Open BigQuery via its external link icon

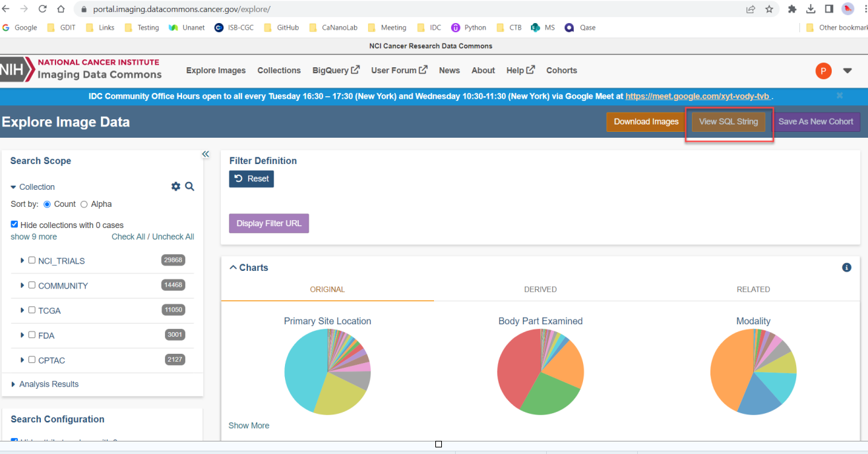354,69
